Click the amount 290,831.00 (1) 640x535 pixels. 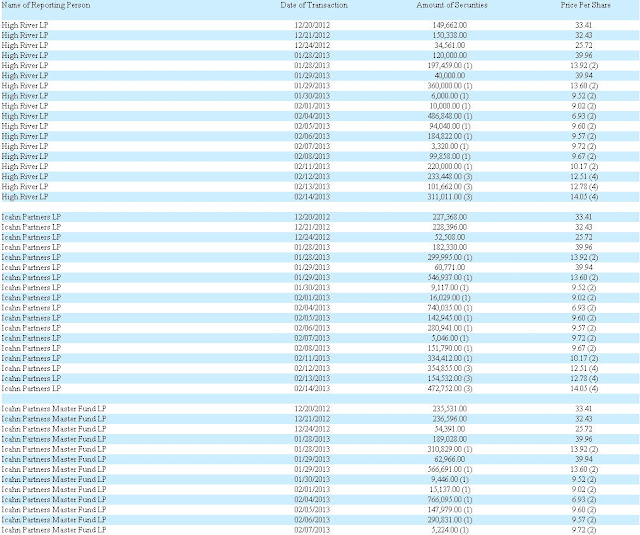450,520
